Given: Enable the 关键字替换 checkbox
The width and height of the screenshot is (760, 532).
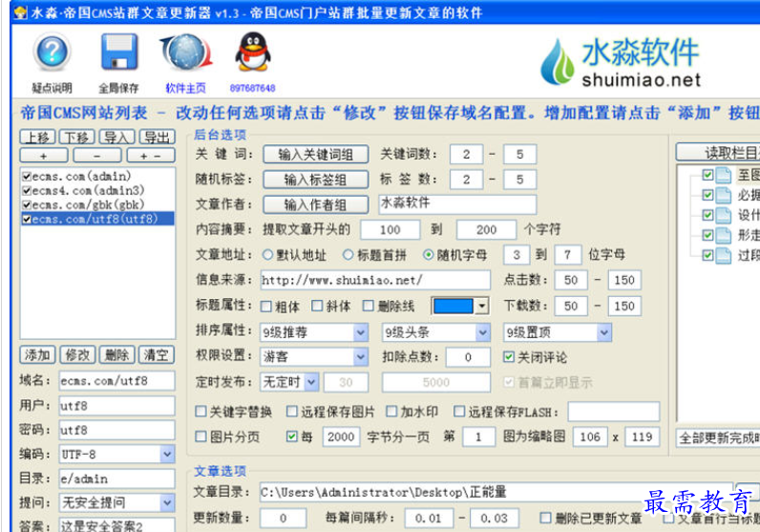Looking at the screenshot, I should point(201,412).
